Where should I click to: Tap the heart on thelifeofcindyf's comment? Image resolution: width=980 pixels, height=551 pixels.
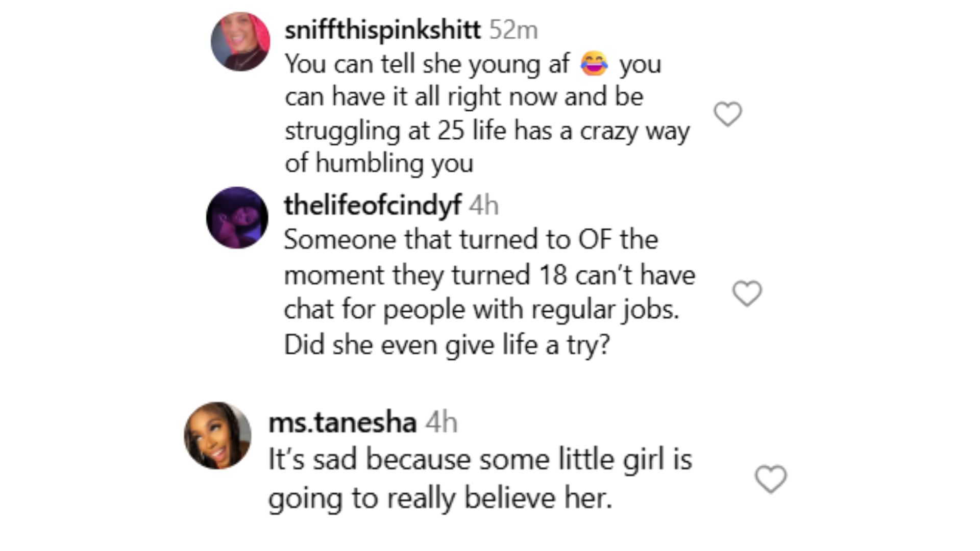tap(747, 293)
